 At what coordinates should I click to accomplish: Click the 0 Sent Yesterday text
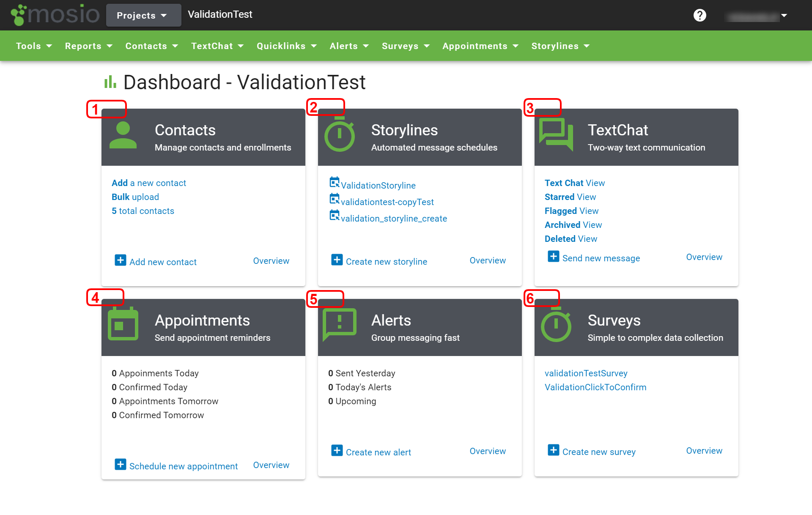(362, 373)
